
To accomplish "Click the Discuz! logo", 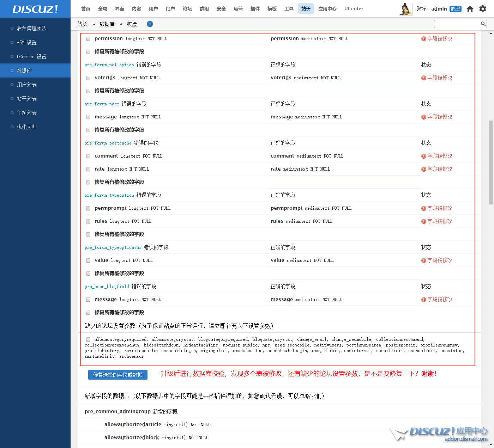I will point(35,9).
